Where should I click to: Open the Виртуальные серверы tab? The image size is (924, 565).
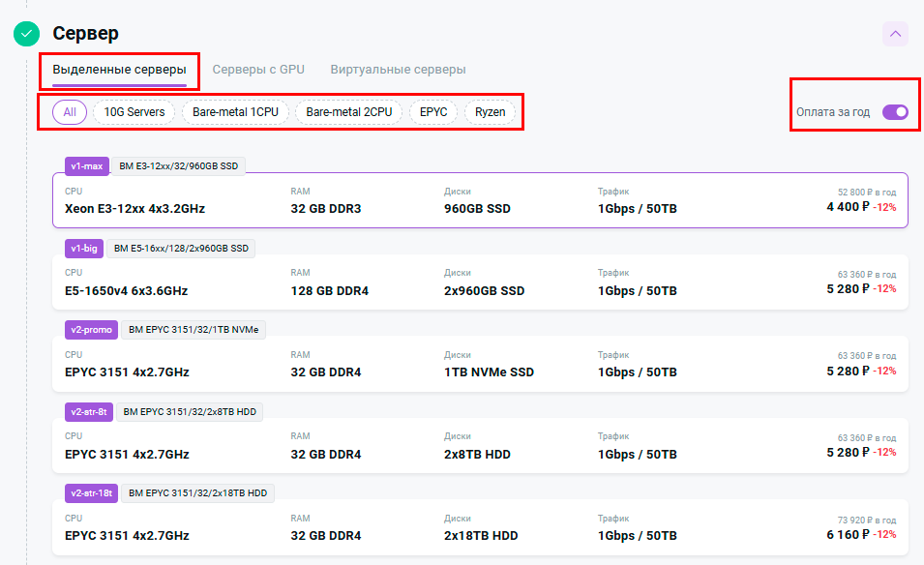point(398,70)
